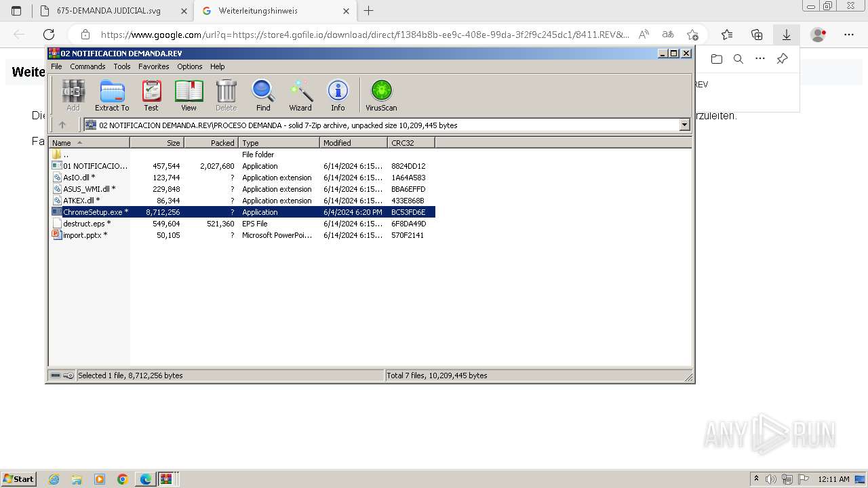Open WinRAR taskbar button

pyautogui.click(x=166, y=479)
